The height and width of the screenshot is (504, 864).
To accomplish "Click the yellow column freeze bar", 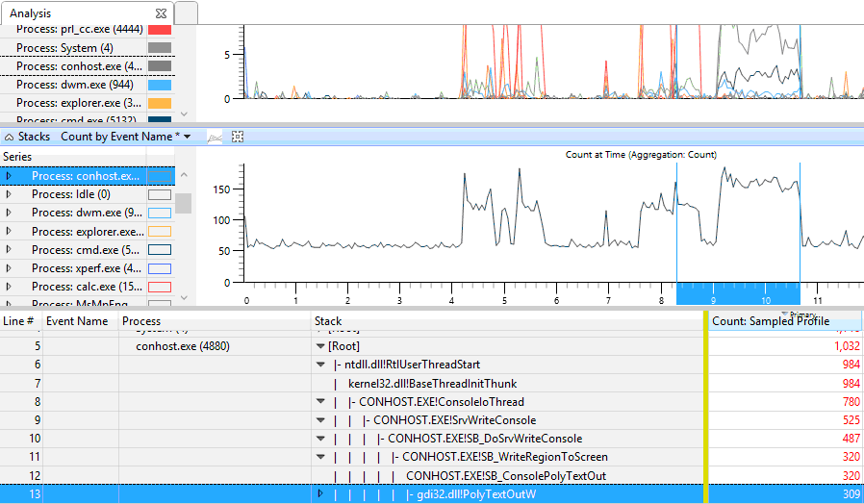I will (x=706, y=408).
